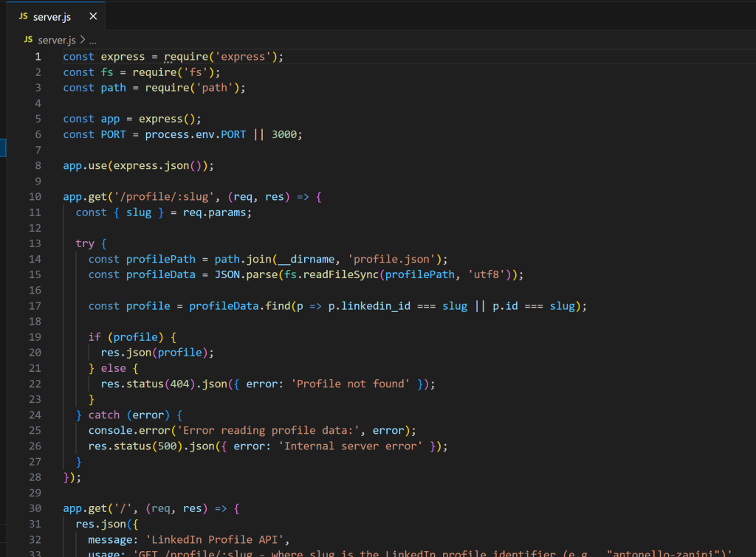Place cursor on 'express' in line 1

pyautogui.click(x=123, y=56)
